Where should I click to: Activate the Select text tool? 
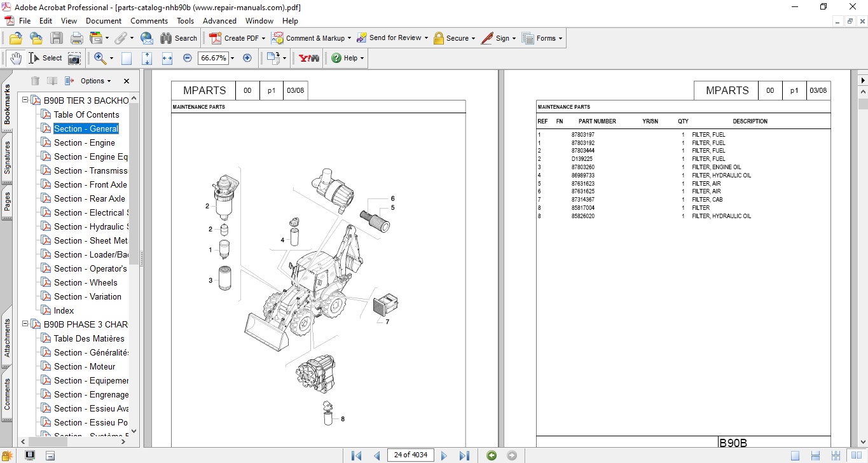click(45, 58)
